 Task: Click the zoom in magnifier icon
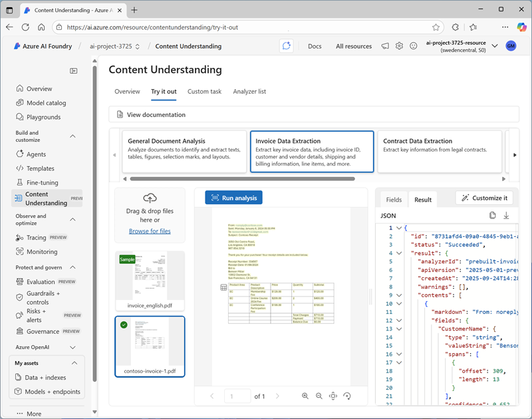[x=305, y=396]
